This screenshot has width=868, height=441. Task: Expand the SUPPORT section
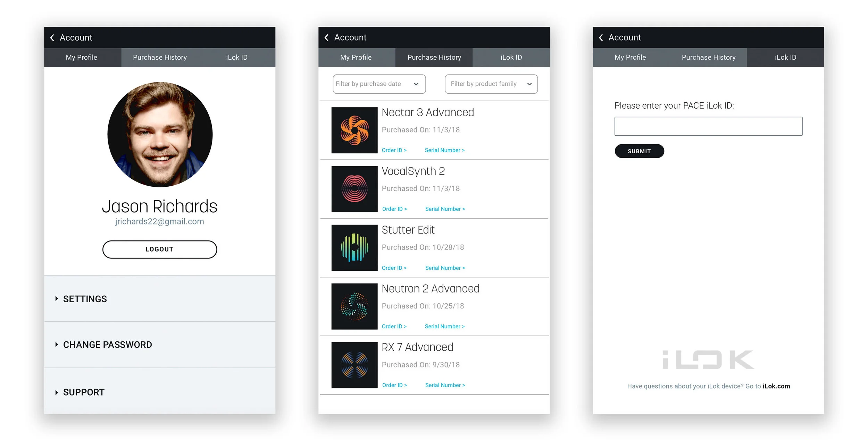[x=83, y=392]
